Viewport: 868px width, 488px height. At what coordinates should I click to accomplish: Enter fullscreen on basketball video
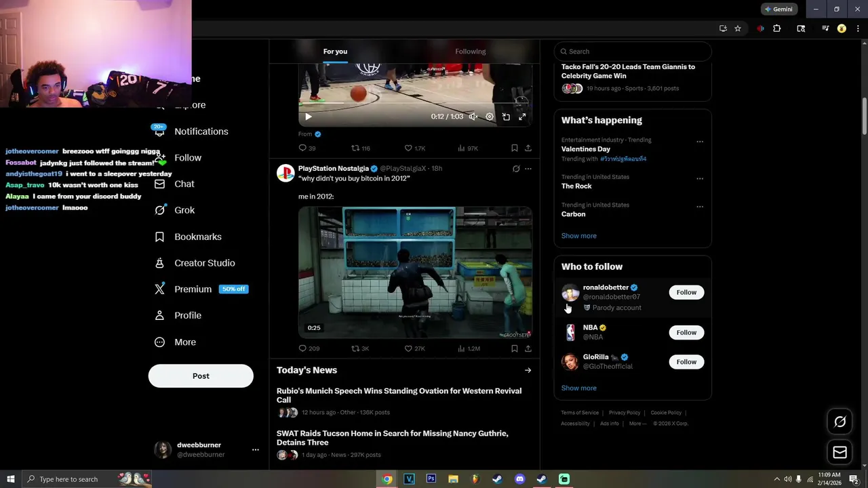pos(522,117)
